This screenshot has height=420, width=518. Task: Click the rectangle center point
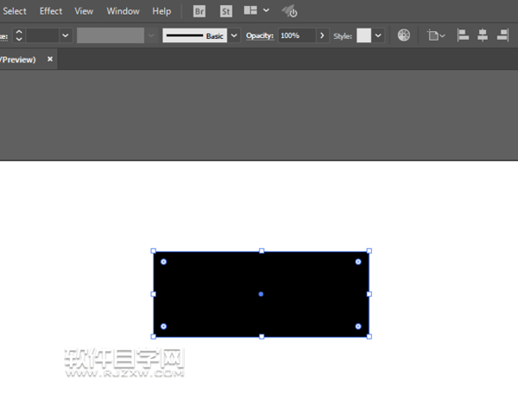tap(261, 294)
